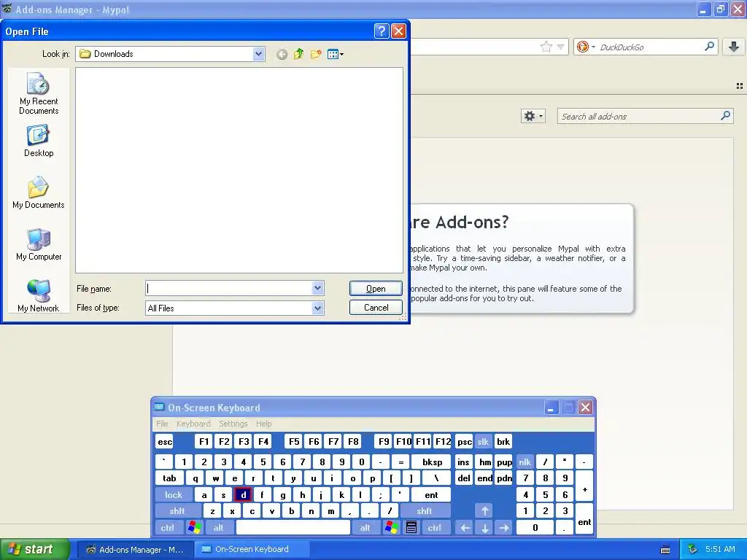
Task: Switch to Add-ons Manager taskbar item
Action: pyautogui.click(x=135, y=550)
